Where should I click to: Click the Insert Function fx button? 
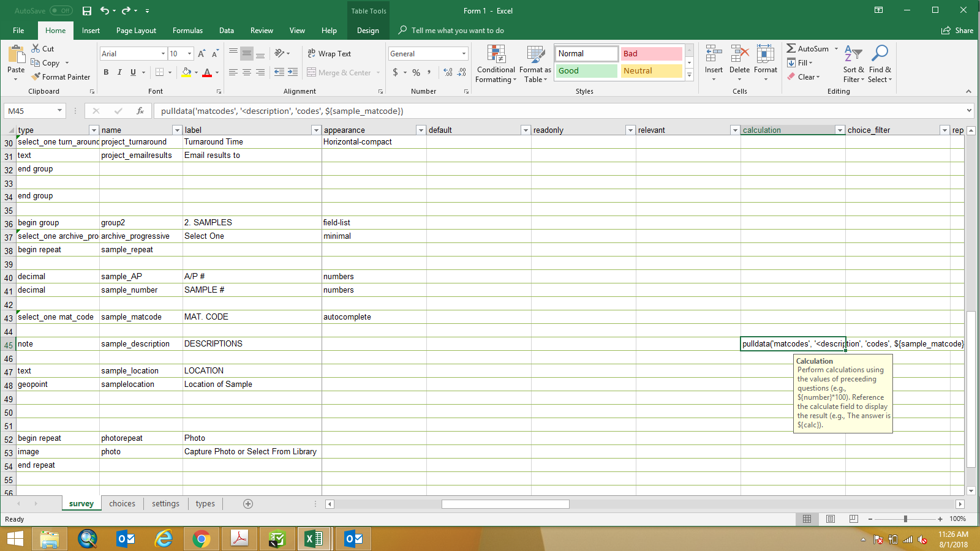point(140,111)
